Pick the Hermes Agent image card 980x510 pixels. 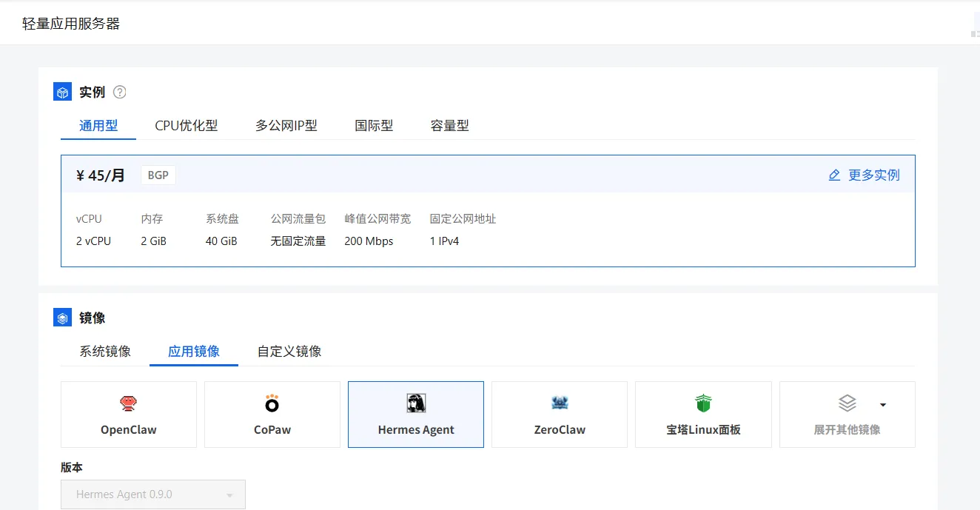[x=416, y=415]
